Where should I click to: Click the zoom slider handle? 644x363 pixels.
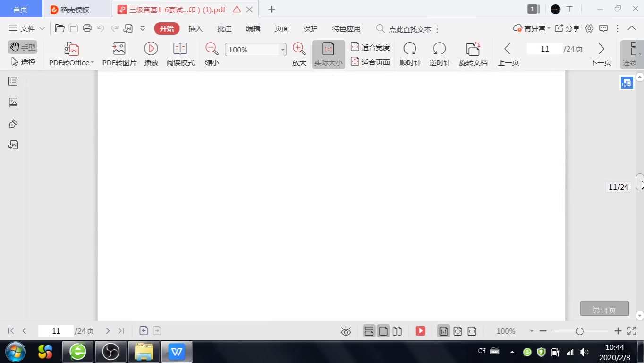click(x=580, y=331)
